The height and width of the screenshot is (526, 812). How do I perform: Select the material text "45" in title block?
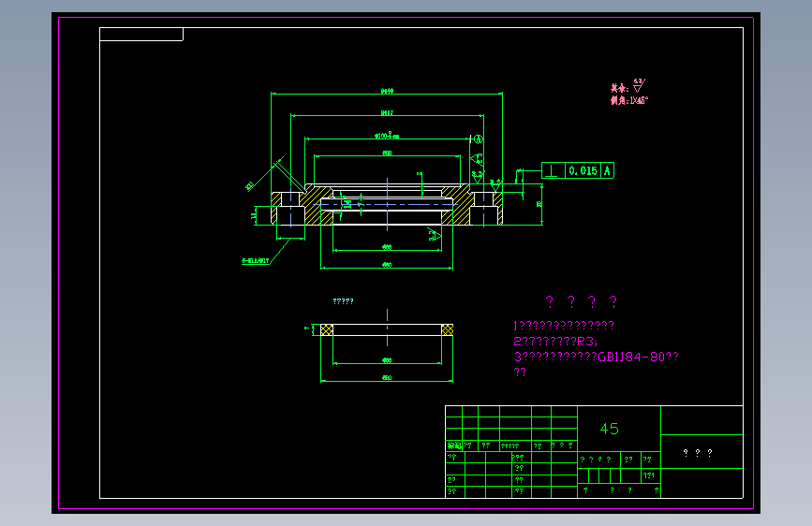tap(610, 429)
